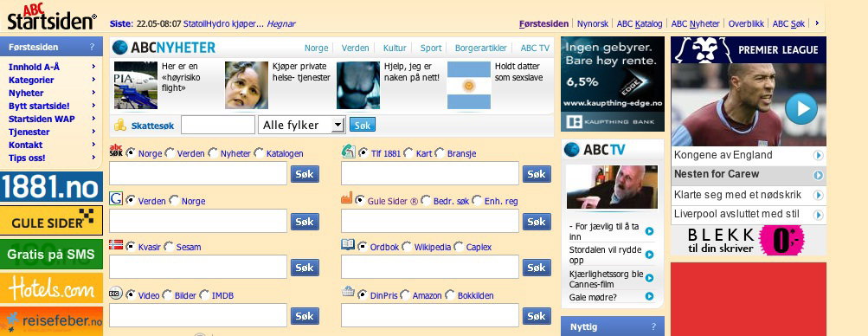Image resolution: width=868 pixels, height=336 pixels.
Task: Play the Premier League video
Action: click(x=800, y=108)
